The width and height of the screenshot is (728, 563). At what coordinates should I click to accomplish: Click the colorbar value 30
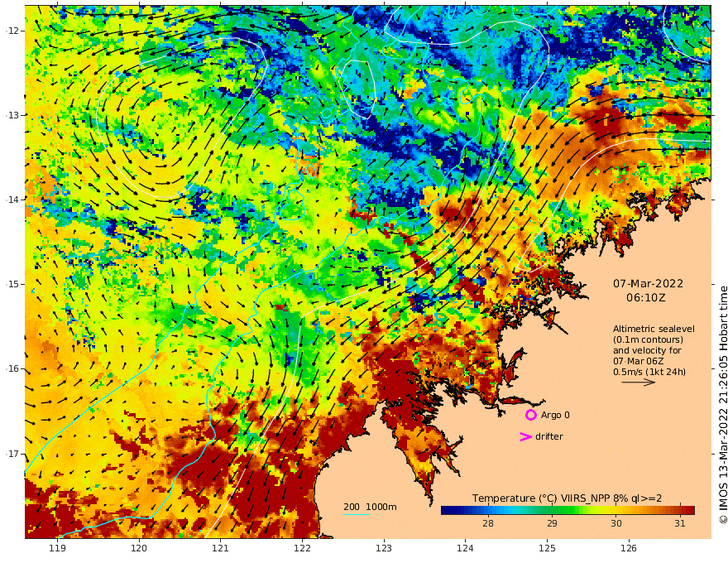[x=616, y=523]
